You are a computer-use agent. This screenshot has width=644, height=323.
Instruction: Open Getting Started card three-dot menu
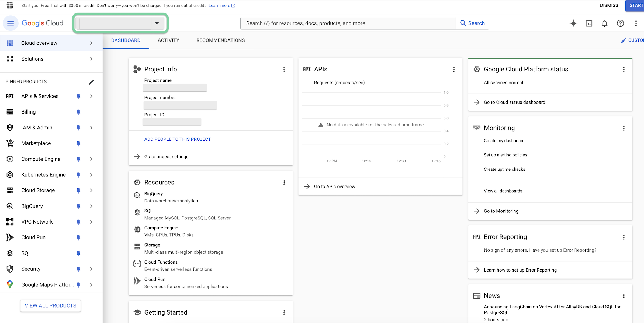(x=284, y=313)
